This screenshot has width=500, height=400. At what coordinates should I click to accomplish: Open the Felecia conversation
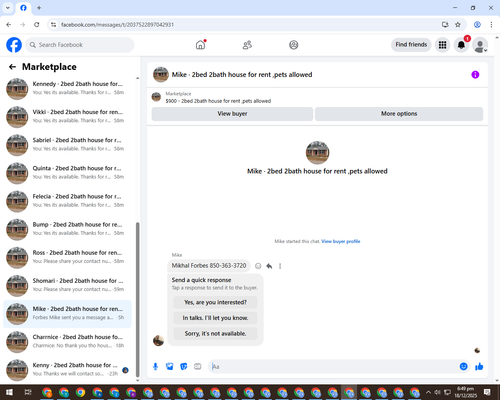(x=67, y=201)
